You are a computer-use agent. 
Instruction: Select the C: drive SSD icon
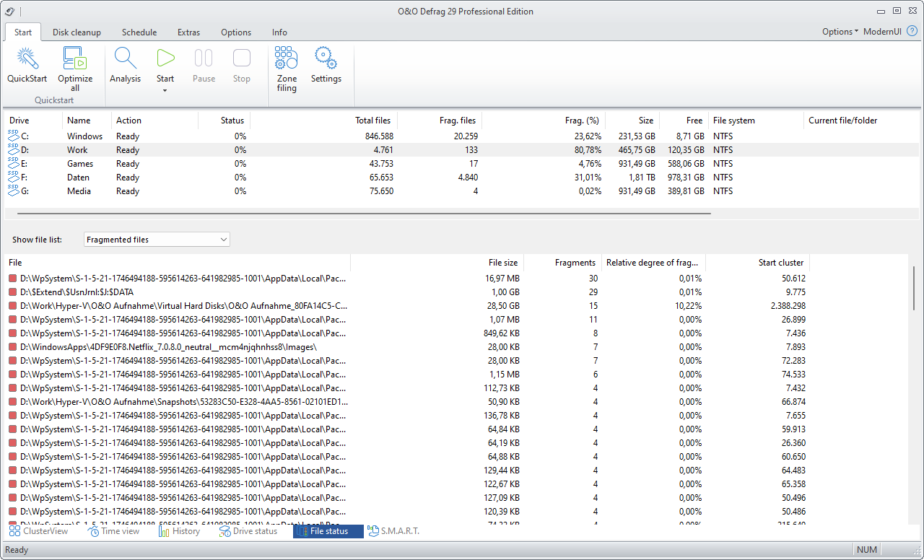[x=14, y=136]
